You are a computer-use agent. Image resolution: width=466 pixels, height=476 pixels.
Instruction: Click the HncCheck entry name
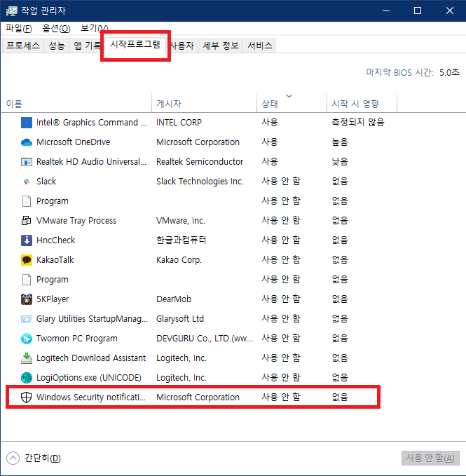tap(56, 240)
